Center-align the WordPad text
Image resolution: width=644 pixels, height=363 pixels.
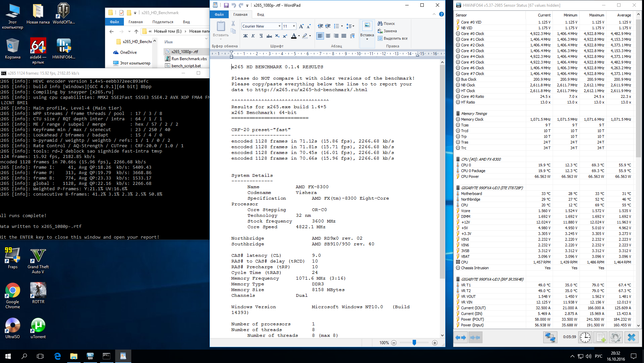328,36
